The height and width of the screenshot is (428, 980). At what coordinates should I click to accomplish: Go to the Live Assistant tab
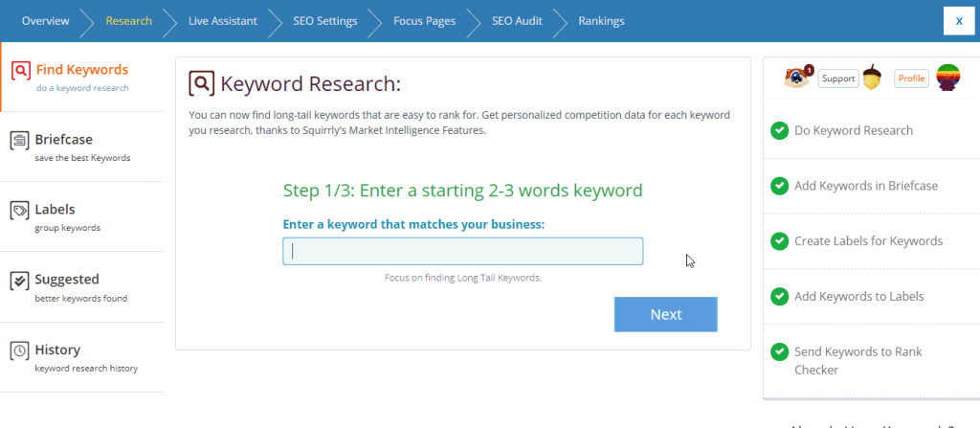(221, 21)
